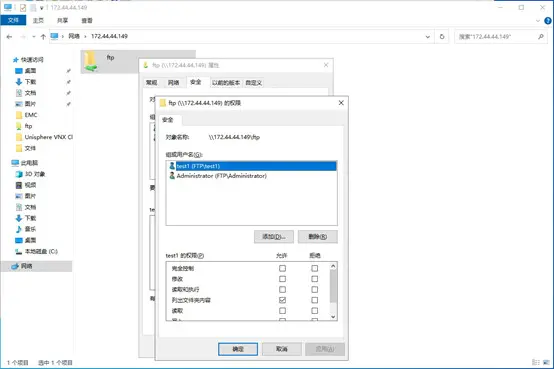Screen dimensions: 554x369
Task: Tick Allow for 读取 read
Action: pyautogui.click(x=282, y=311)
